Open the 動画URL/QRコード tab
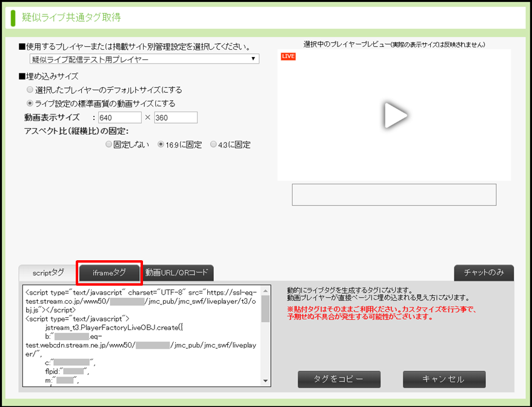Screen dimensions: 532x407 pos(176,273)
